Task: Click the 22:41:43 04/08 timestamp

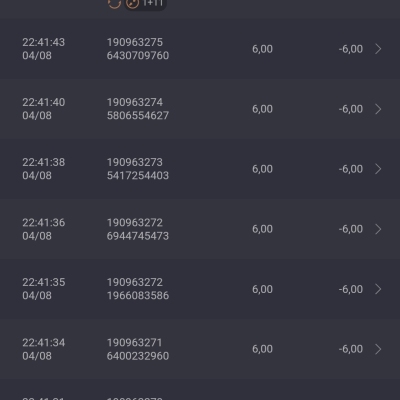Action: coord(44,49)
